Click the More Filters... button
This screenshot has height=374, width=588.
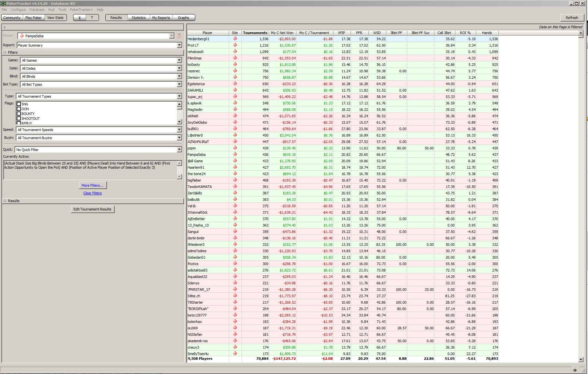(x=92, y=185)
